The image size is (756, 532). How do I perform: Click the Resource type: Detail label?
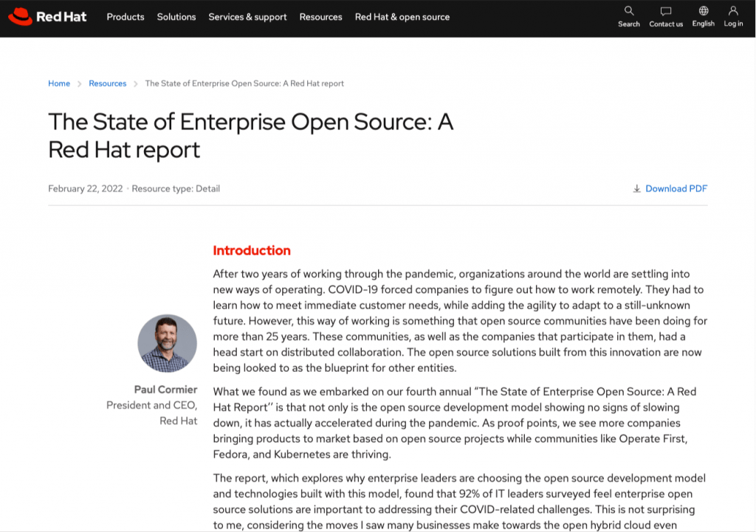[176, 188]
